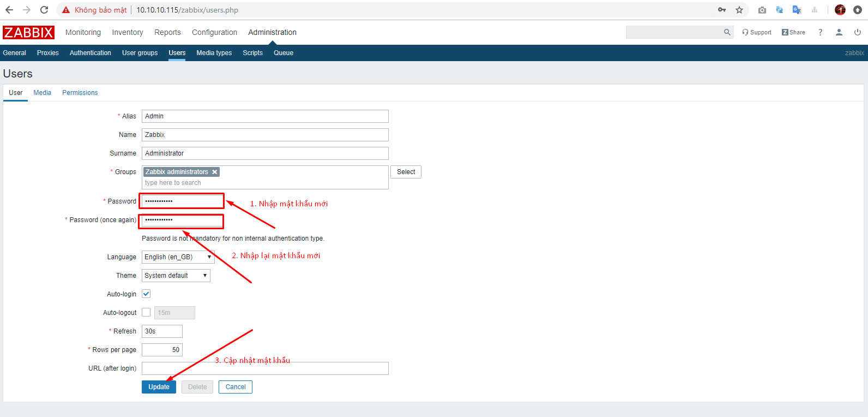This screenshot has height=417, width=868.
Task: Open the not-secure warning icon in address bar
Action: pyautogui.click(x=66, y=10)
